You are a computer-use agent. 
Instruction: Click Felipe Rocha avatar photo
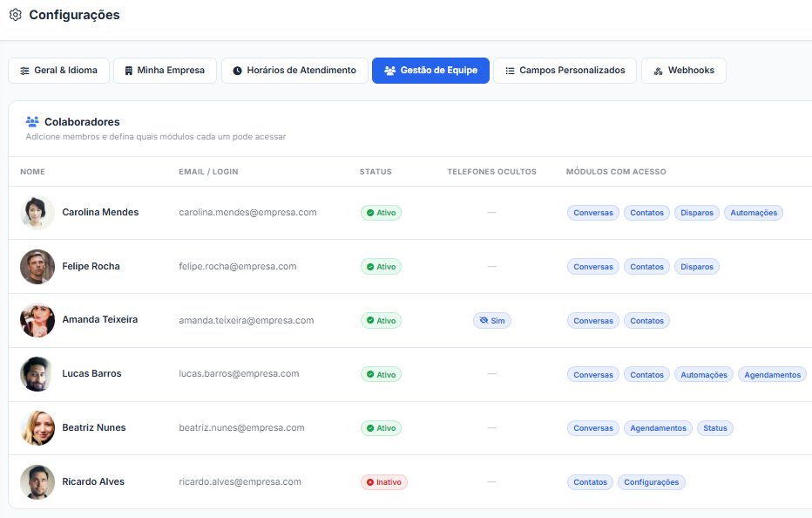click(37, 267)
